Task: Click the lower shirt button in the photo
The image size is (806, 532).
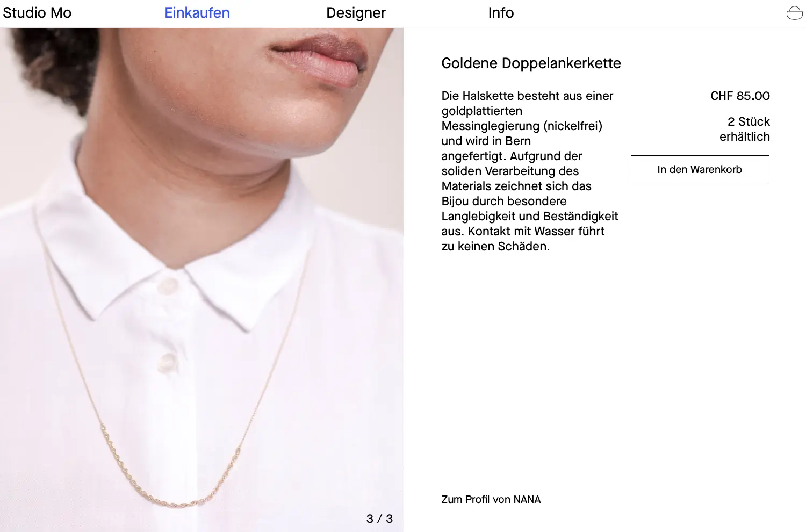Action: click(x=167, y=362)
